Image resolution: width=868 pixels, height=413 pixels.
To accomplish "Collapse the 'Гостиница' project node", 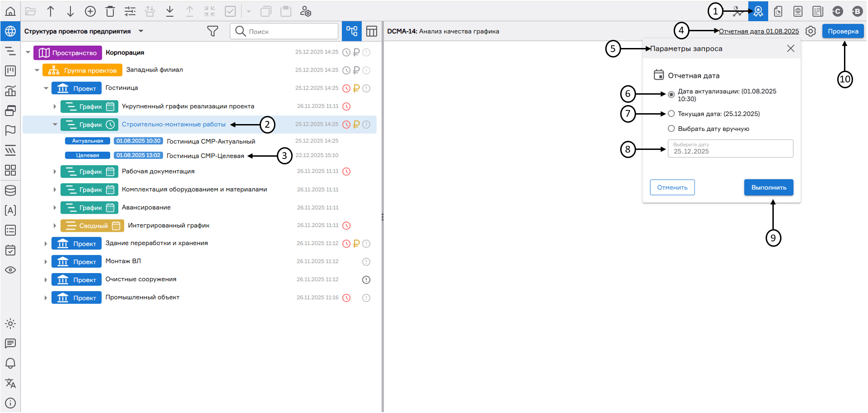I will click(x=46, y=88).
